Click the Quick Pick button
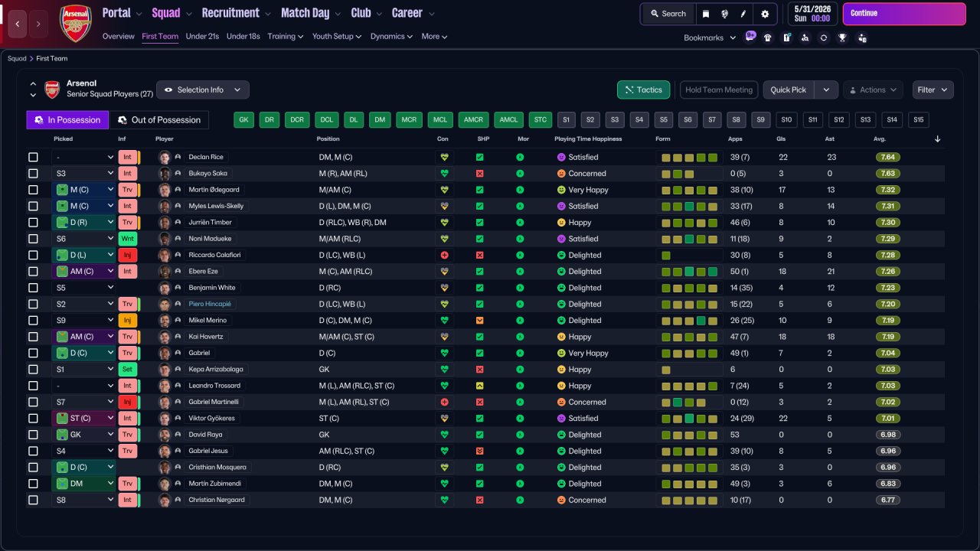The width and height of the screenshot is (980, 551). (x=789, y=90)
